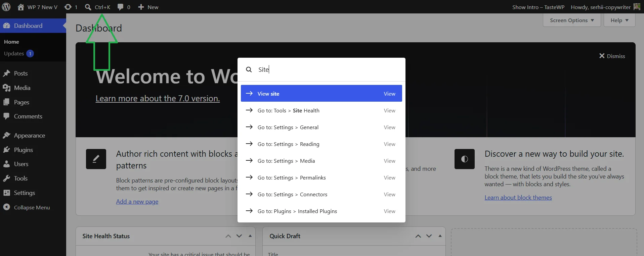The image size is (644, 256).
Task: Choose Go to Settings General
Action: point(321,127)
